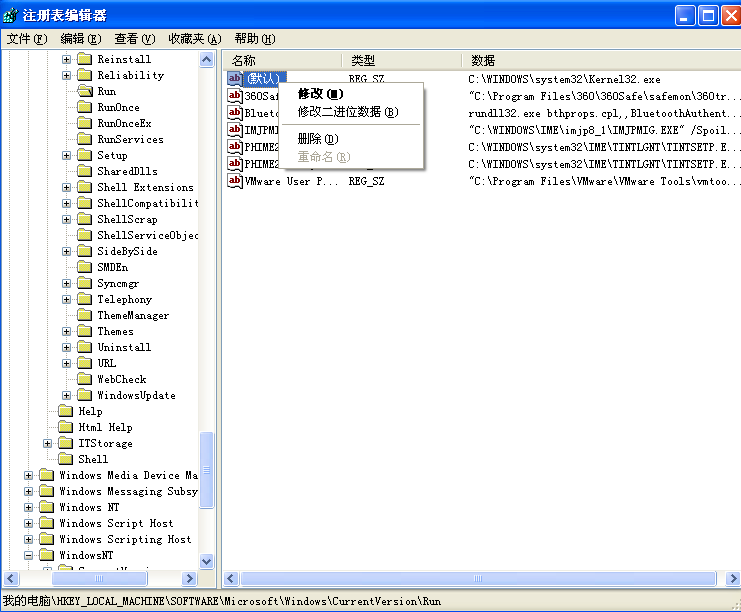The image size is (741, 612).
Task: Click the second PHIME2002 value string icon
Action: tap(235, 164)
